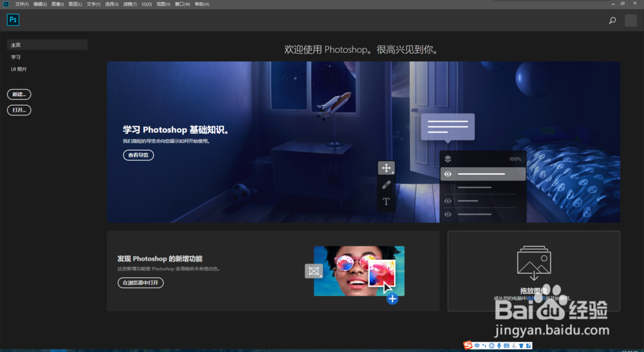Open the Sogou soft keyboard icon
Viewport: 644px width, 352px height.
[506, 346]
